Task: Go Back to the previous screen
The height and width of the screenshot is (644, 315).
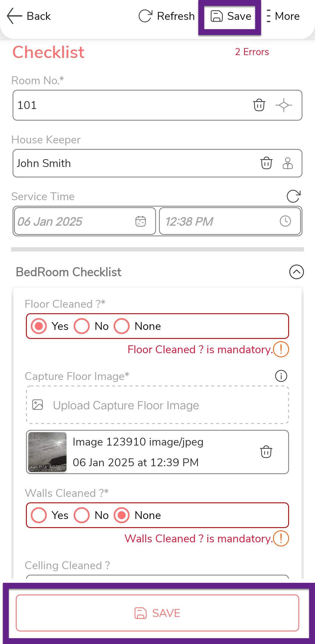Action: point(29,16)
